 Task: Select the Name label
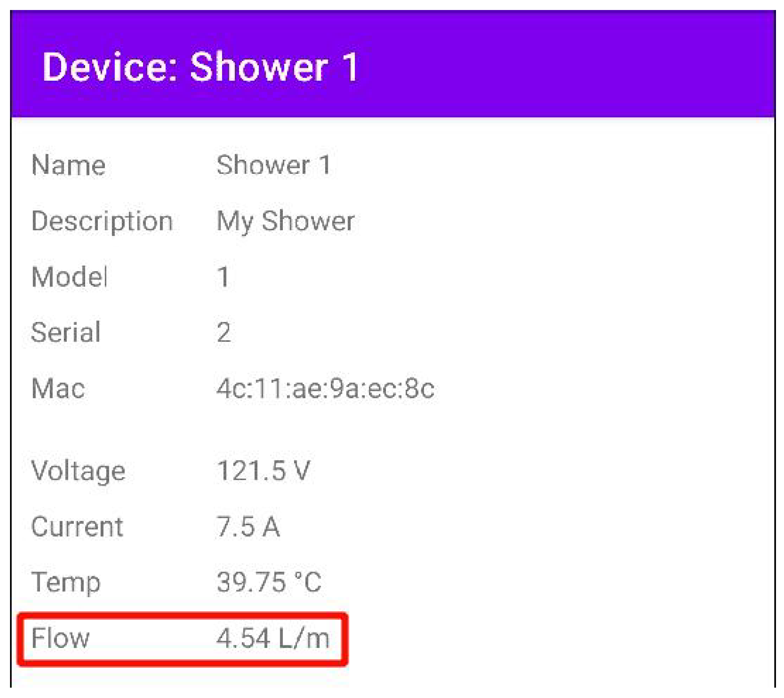point(68,165)
